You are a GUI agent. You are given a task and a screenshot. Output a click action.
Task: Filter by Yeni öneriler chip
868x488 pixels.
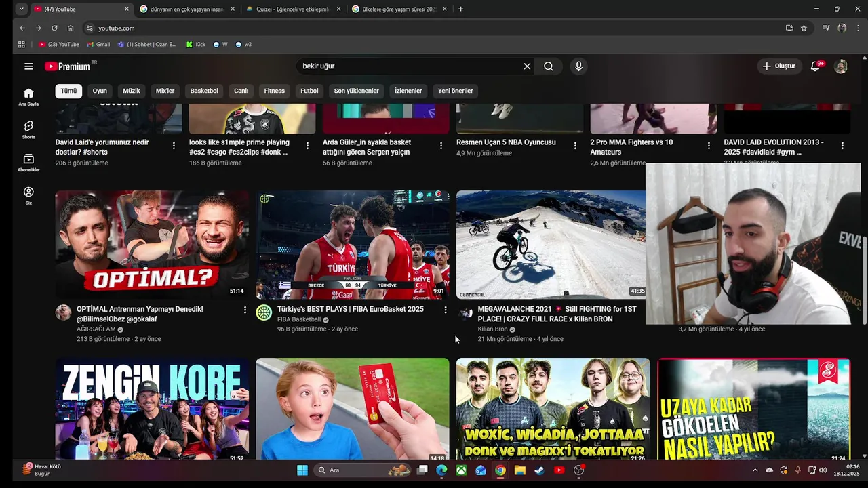456,91
